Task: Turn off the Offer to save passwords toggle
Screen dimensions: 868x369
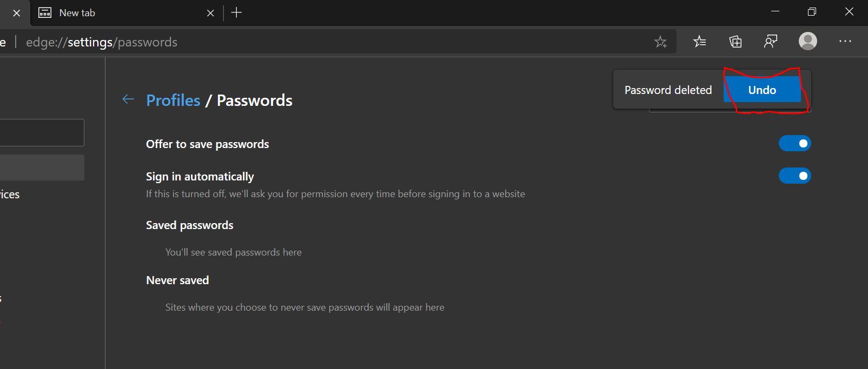Action: 794,143
